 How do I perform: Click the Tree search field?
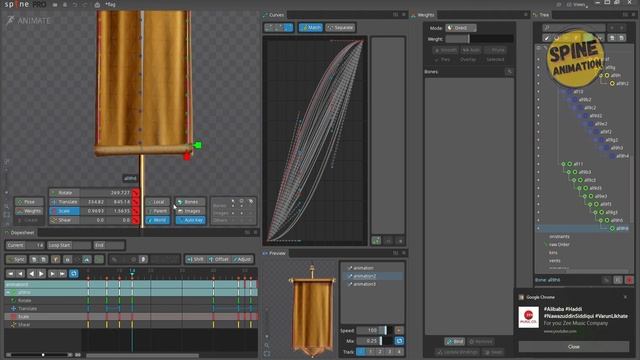(x=573, y=27)
